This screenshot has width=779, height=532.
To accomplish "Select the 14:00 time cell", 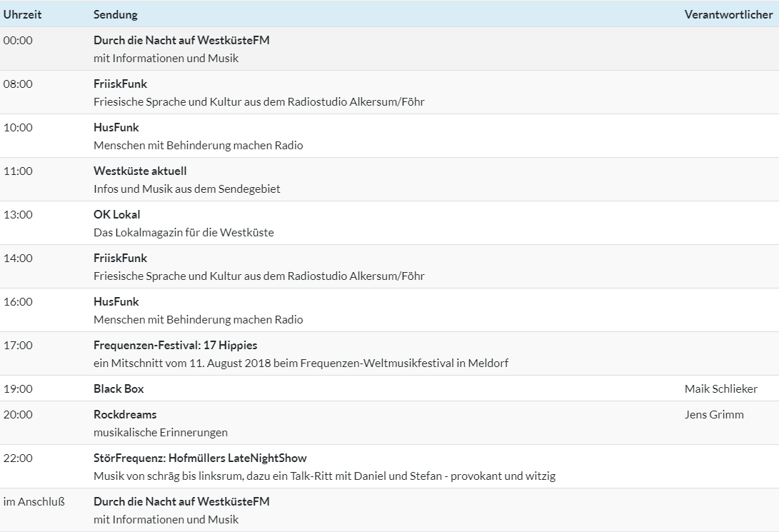I will coord(18,259).
